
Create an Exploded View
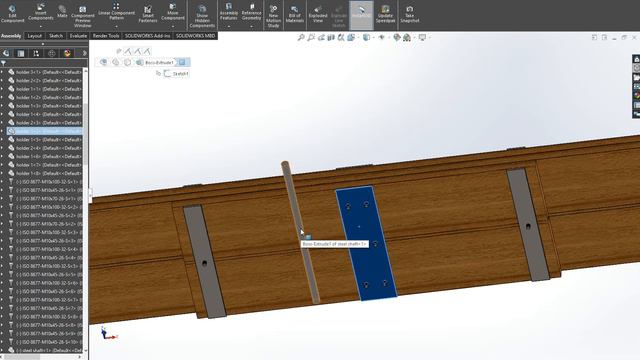pyautogui.click(x=318, y=14)
